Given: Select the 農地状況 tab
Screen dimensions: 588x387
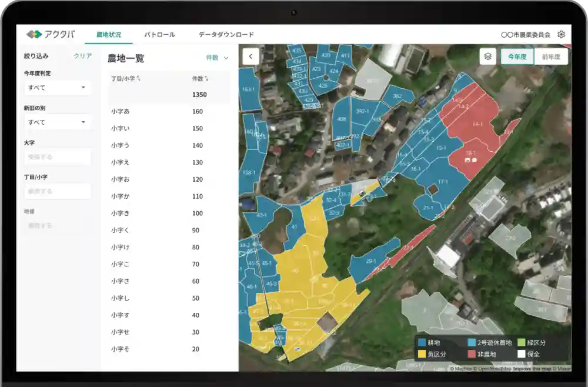Looking at the screenshot, I should pos(108,35).
